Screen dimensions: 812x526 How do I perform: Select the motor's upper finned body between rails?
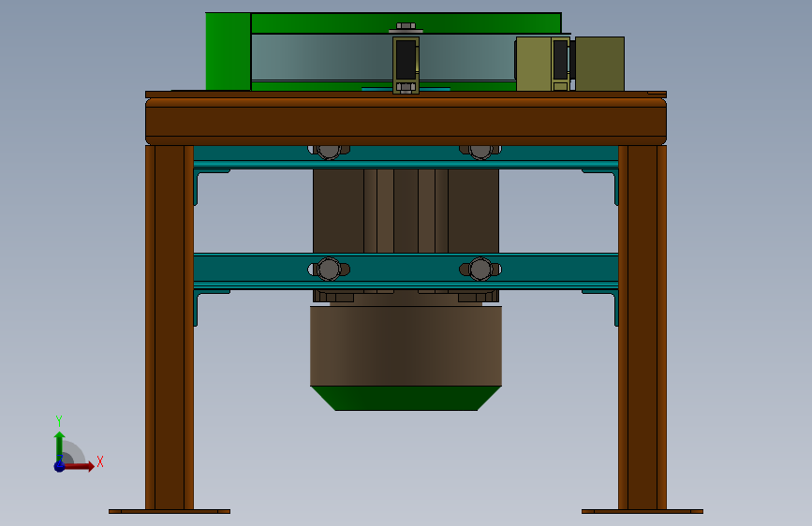pos(406,212)
